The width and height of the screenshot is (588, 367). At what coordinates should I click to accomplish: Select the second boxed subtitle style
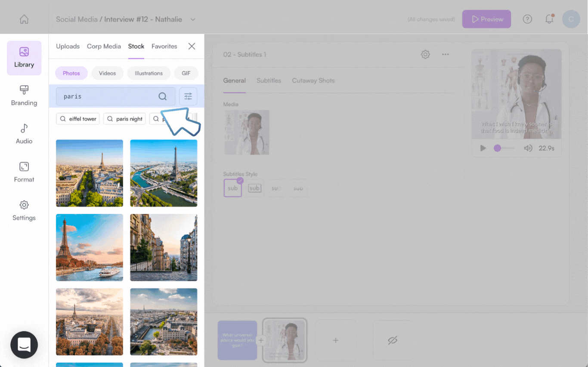254,188
